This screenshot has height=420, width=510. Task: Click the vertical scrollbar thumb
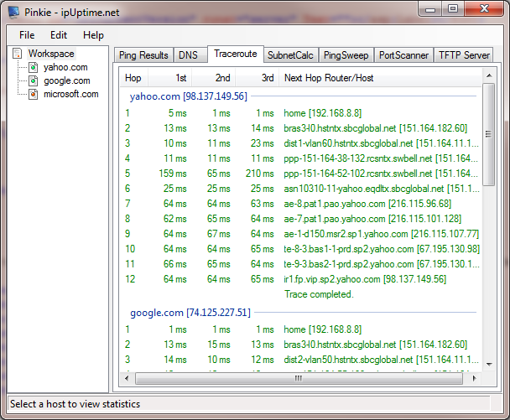tap(489, 134)
